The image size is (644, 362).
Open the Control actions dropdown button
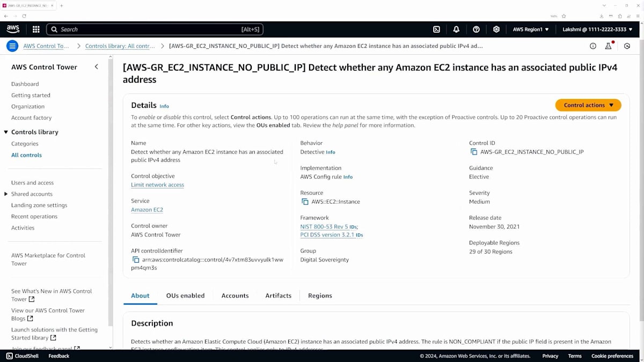[588, 105]
